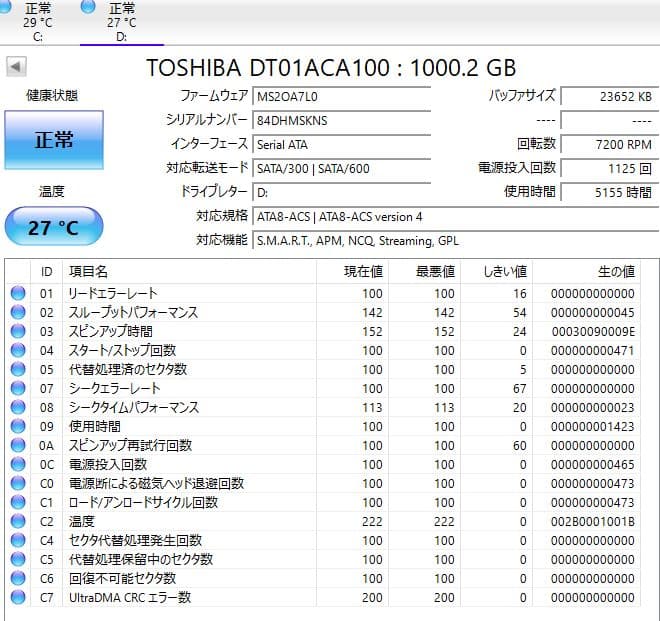
Task: Click status icon for ID 03 スピンアップ時間
Action: tap(18, 331)
